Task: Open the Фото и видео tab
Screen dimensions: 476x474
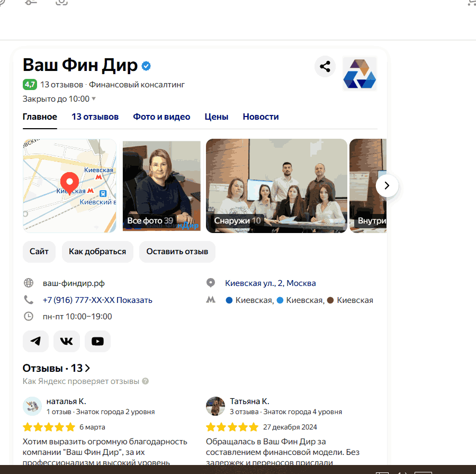Action: click(161, 117)
